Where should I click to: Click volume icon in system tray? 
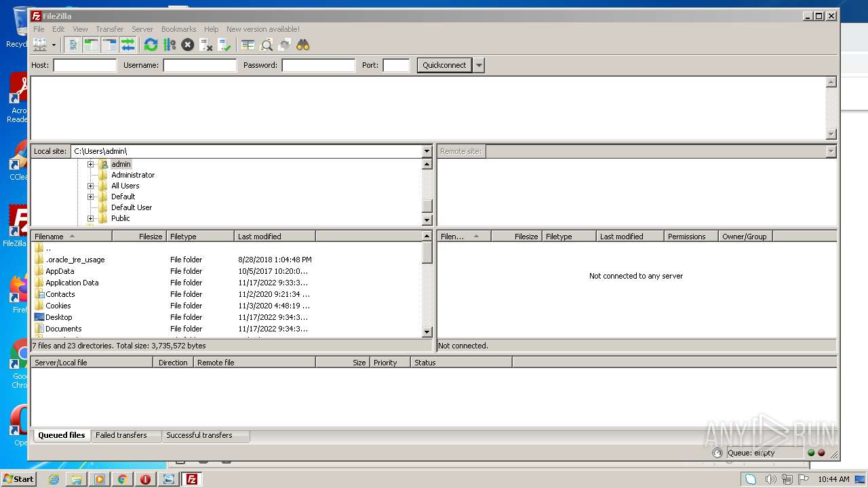770,479
